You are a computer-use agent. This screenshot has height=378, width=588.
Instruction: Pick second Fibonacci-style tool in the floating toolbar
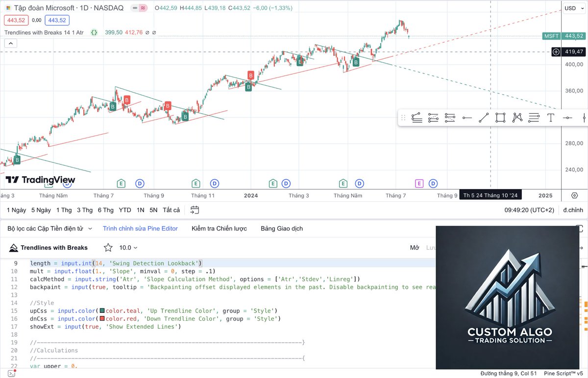[433, 118]
